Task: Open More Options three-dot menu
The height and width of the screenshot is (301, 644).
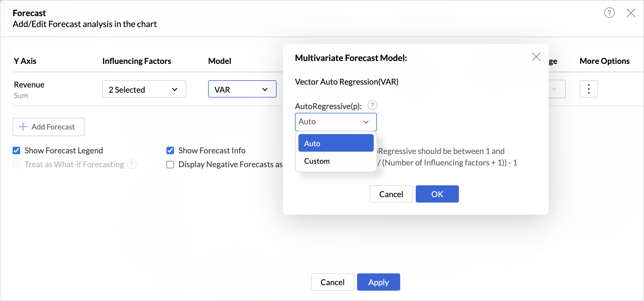Action: pos(589,89)
